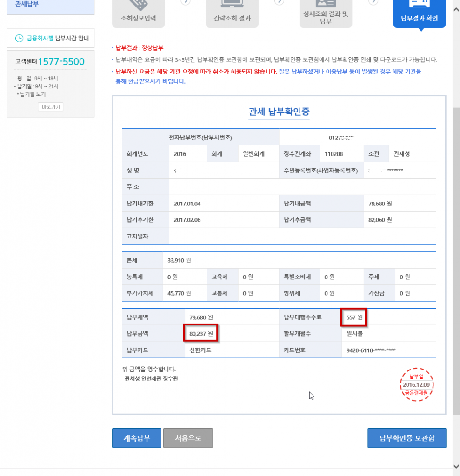Select the 납부결과 확인 step tab label
The image size is (460, 476).
pyautogui.click(x=419, y=19)
